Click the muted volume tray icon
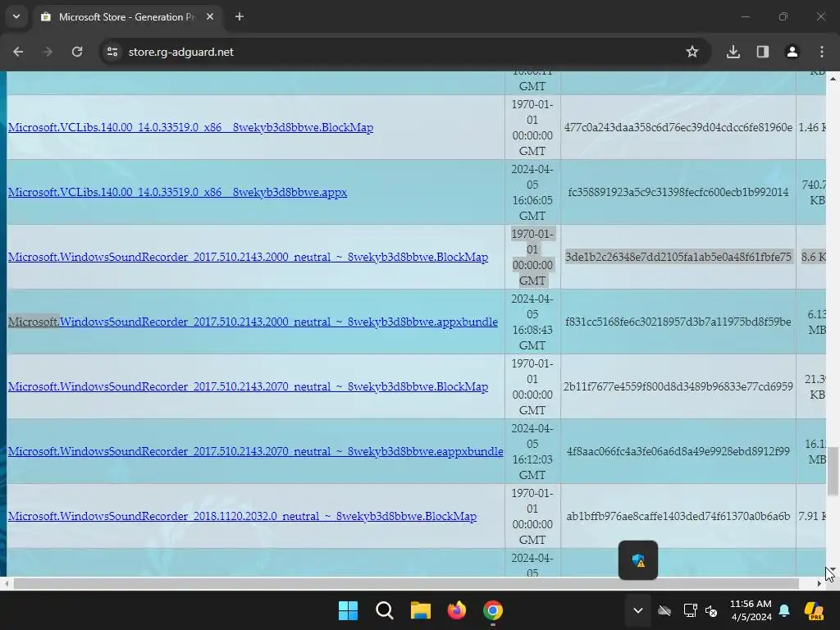Viewport: 840px width, 630px height. click(x=711, y=610)
